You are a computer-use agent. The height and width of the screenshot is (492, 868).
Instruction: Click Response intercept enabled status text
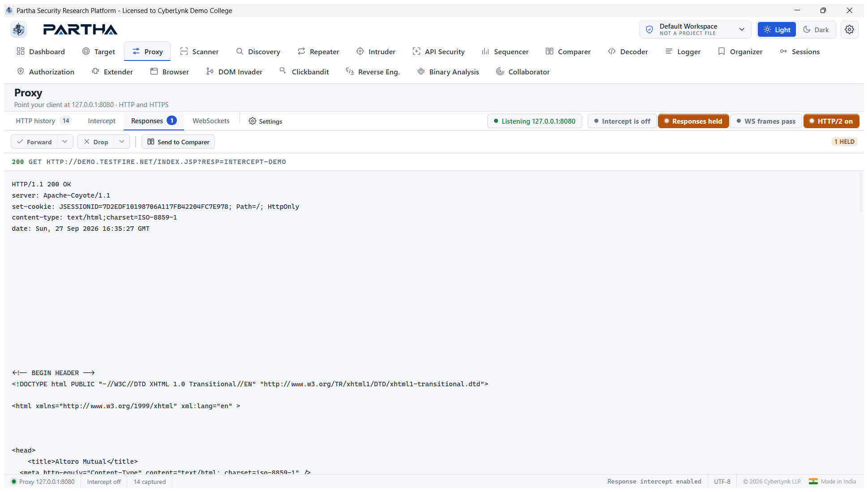654,482
